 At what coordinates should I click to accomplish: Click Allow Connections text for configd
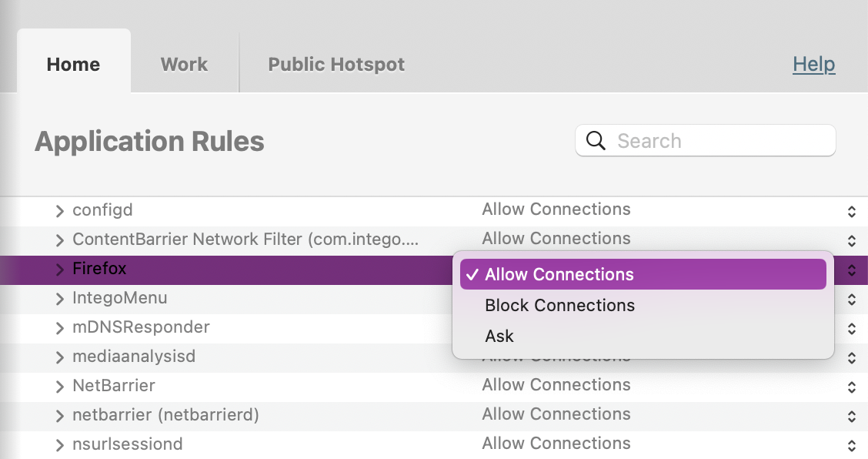[556, 209]
